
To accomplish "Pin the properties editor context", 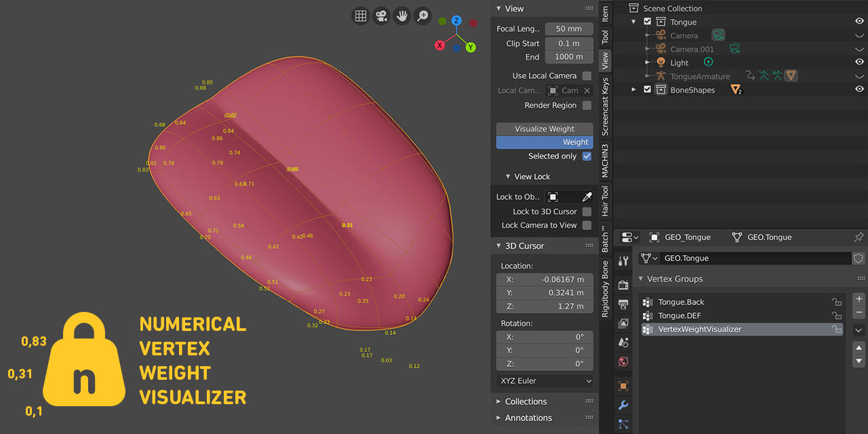I will (859, 237).
